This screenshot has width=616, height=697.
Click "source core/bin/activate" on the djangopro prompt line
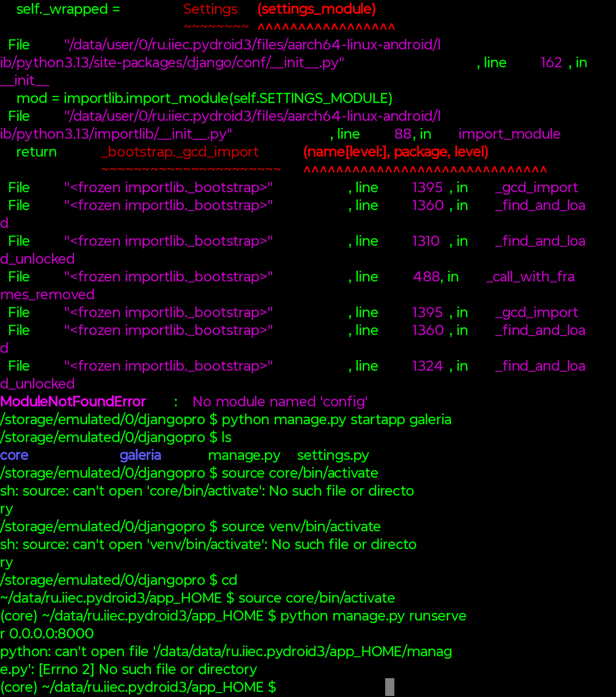click(300, 473)
